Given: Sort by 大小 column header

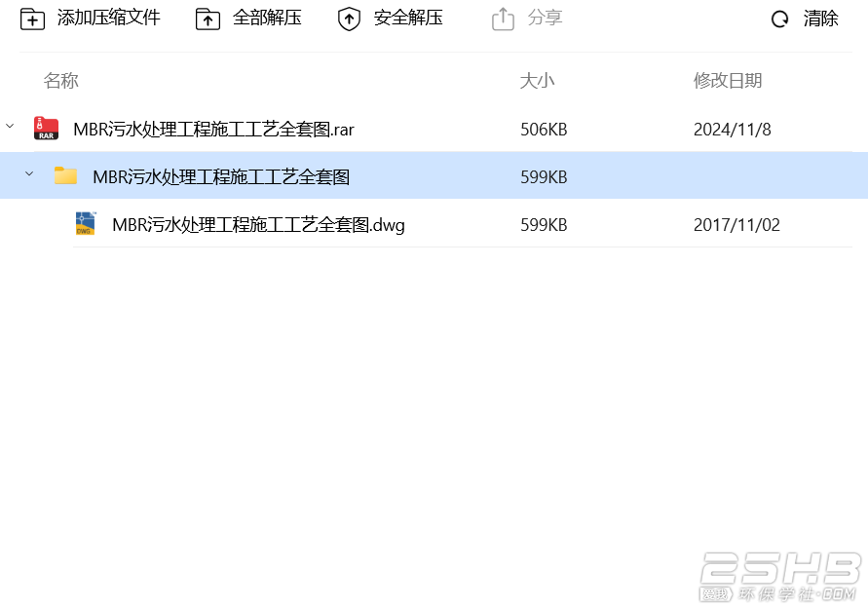Looking at the screenshot, I should click(537, 81).
